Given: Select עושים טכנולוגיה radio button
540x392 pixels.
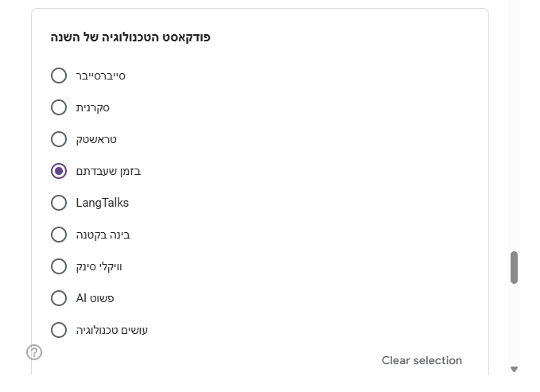Looking at the screenshot, I should pyautogui.click(x=59, y=330).
